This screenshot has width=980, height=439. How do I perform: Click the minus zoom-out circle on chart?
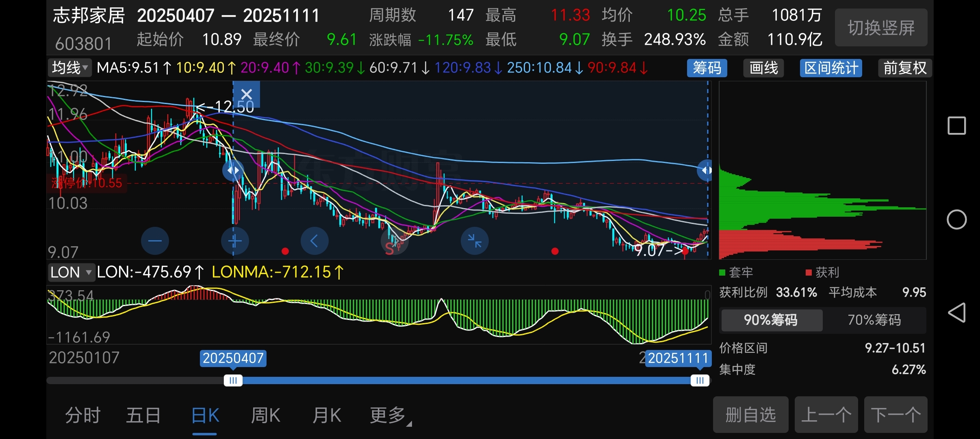155,241
